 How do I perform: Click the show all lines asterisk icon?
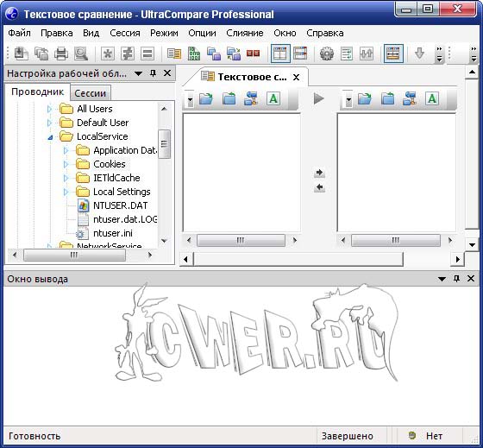108,54
